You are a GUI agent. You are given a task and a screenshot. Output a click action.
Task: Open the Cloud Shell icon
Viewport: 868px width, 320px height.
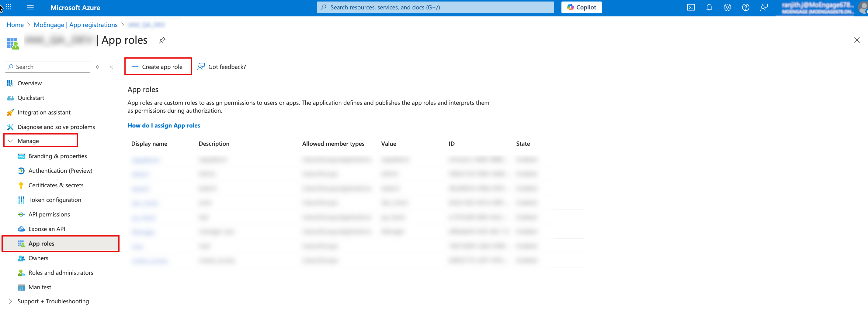pos(690,7)
